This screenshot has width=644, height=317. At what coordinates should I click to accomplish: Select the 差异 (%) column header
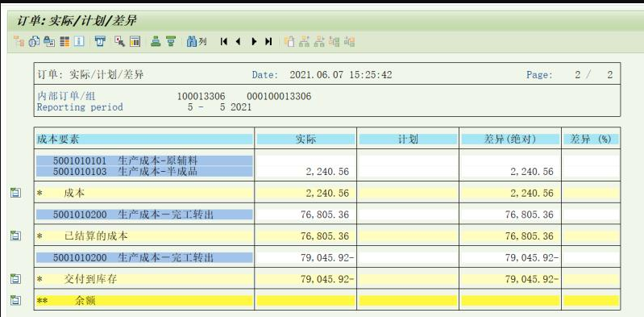pyautogui.click(x=591, y=139)
